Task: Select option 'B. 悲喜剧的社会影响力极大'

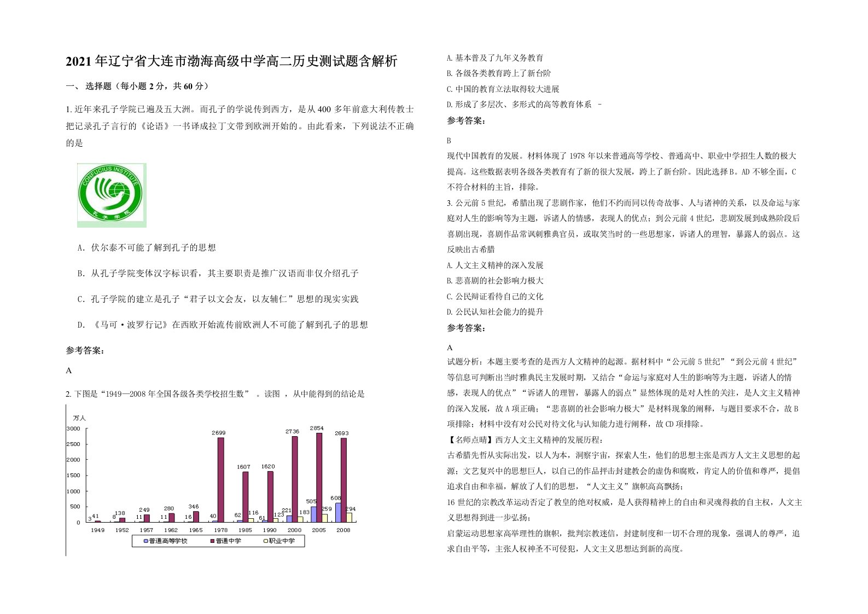Action: pyautogui.click(x=495, y=280)
